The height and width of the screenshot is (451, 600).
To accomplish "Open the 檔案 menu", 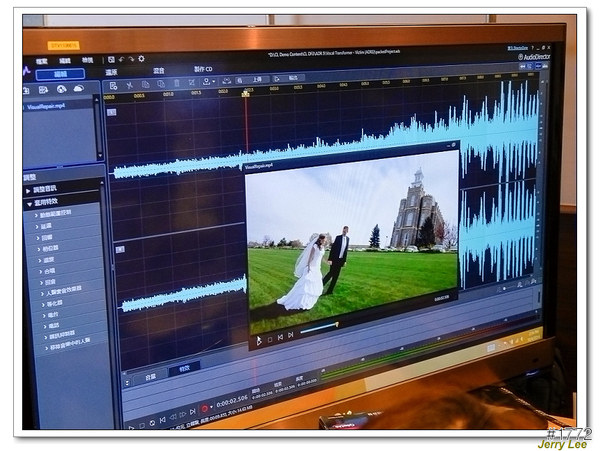I will click(42, 60).
